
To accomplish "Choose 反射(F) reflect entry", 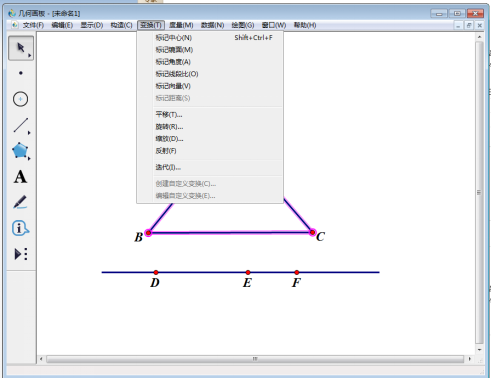I will point(210,151).
